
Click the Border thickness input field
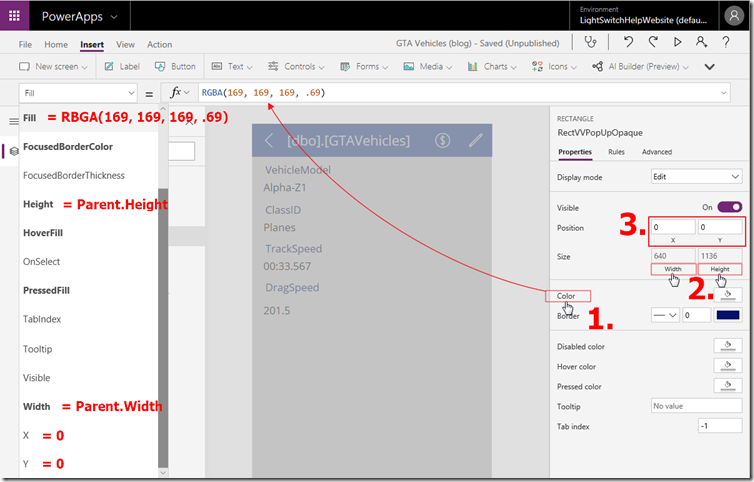(696, 315)
